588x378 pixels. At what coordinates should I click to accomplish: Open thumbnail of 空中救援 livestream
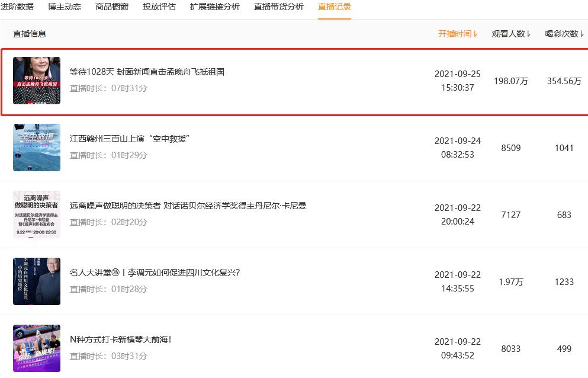coord(37,148)
